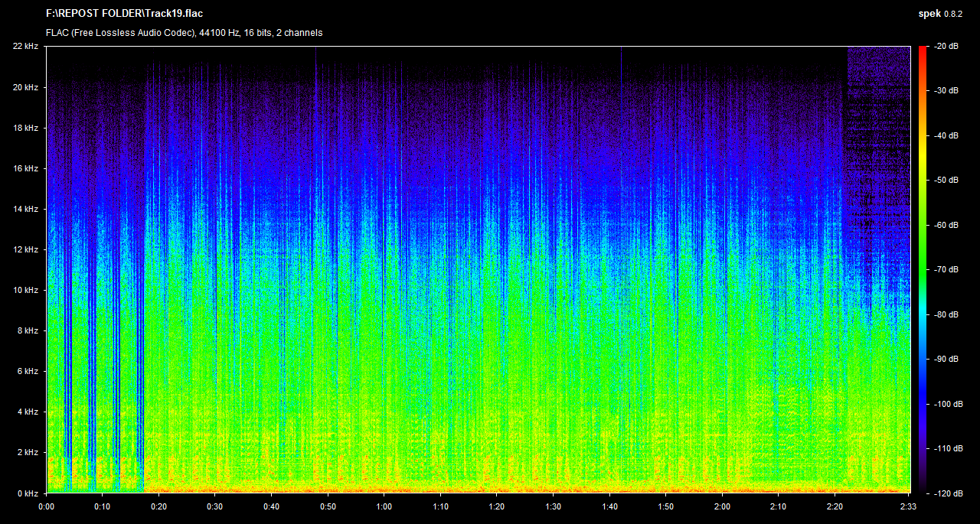
Task: Click the 10 kHz frequency axis label
Action: coord(25,290)
